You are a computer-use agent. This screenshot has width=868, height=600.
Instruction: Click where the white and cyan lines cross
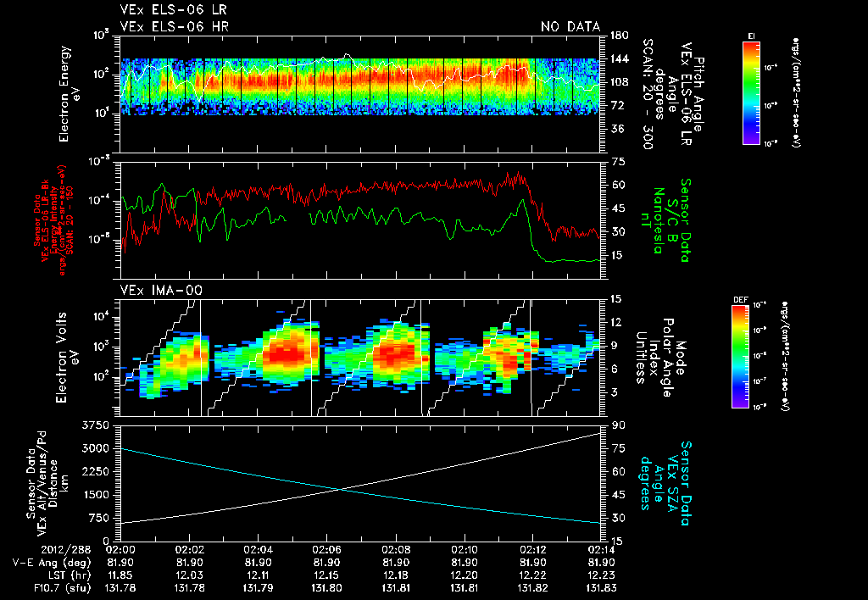tap(340, 489)
